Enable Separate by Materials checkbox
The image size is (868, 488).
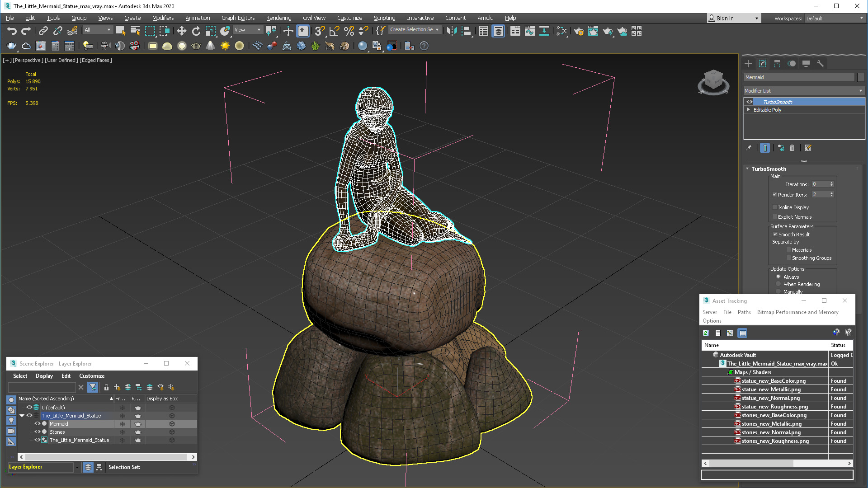[788, 250]
